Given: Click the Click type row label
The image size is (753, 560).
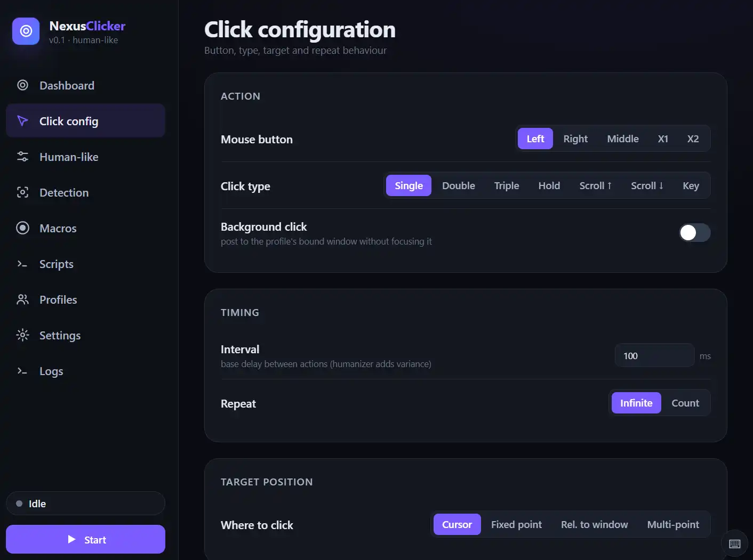Looking at the screenshot, I should 245,186.
